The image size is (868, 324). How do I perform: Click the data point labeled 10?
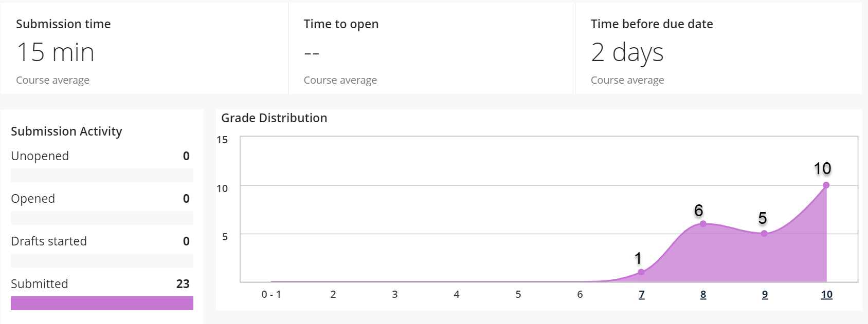826,185
